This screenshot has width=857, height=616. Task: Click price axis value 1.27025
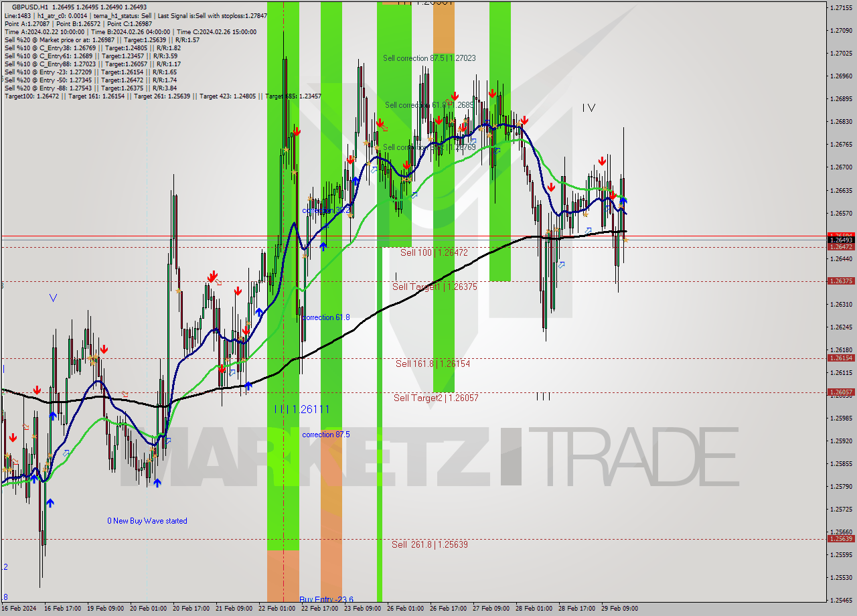pyautogui.click(x=841, y=54)
